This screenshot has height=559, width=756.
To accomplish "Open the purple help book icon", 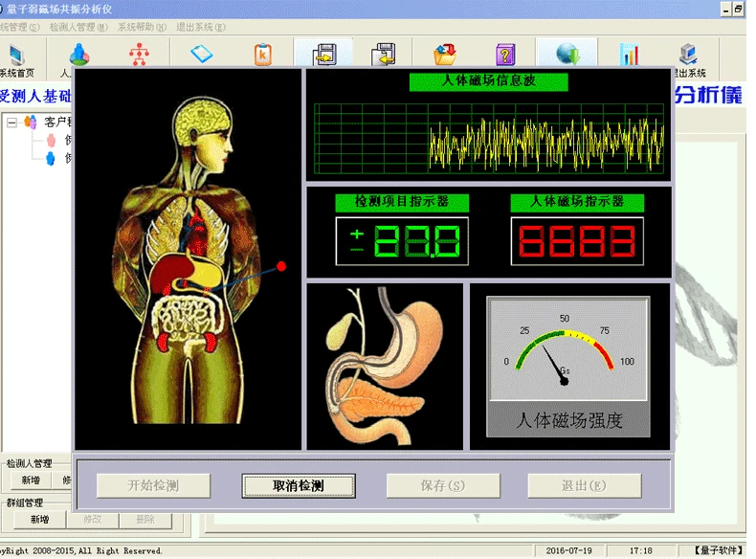I will pos(505,55).
